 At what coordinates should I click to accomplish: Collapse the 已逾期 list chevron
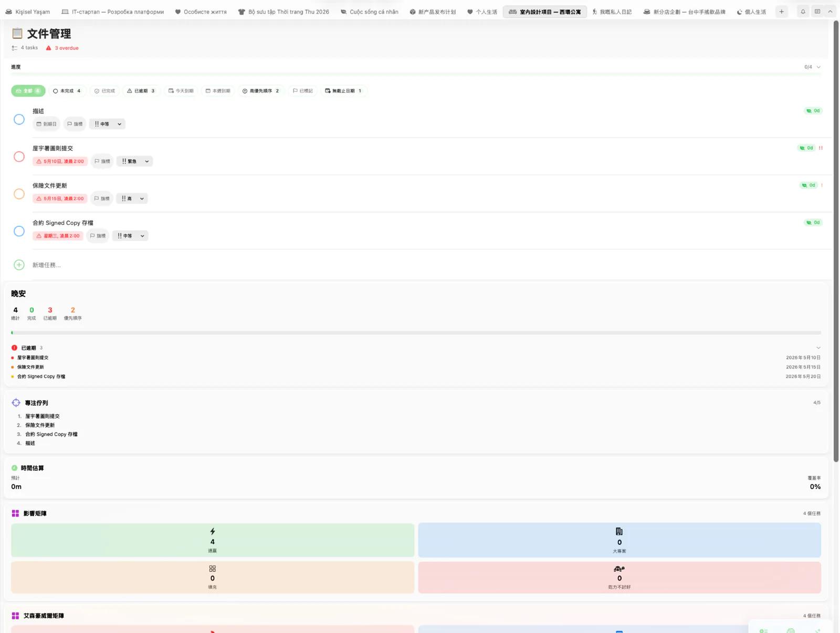tap(818, 348)
